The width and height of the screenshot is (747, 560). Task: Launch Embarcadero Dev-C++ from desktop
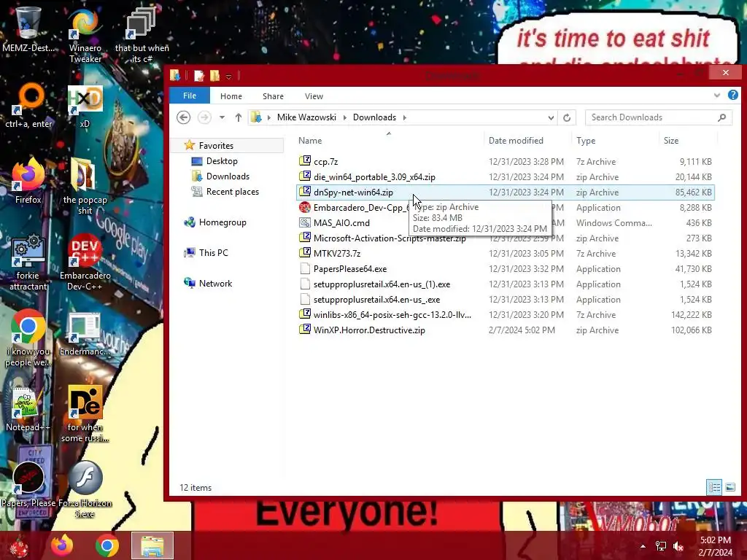85,262
